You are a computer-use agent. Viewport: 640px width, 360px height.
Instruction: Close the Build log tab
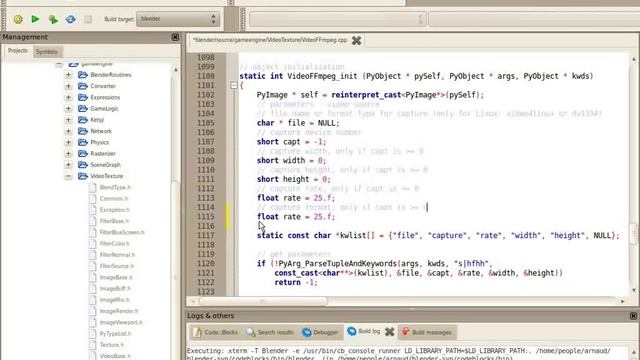point(389,332)
